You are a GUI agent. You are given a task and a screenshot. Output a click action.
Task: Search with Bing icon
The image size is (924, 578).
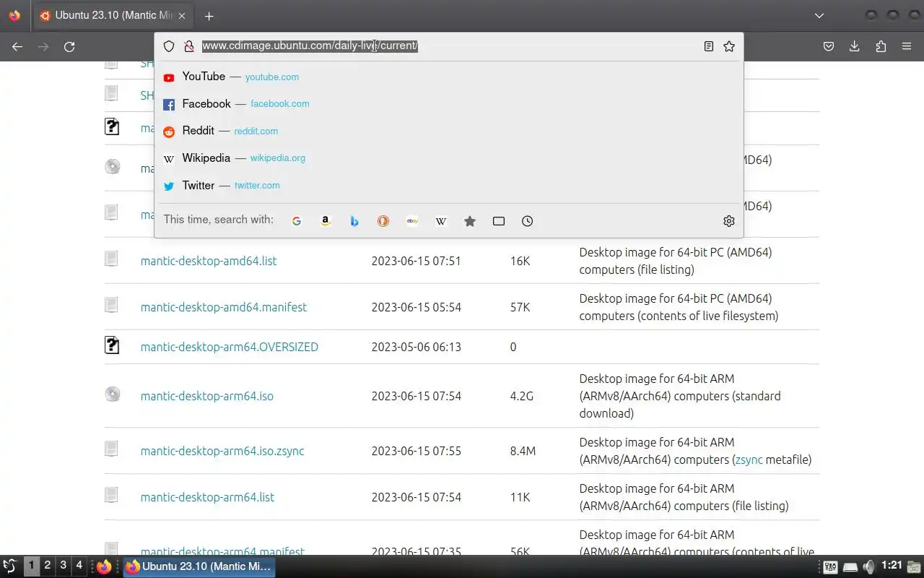tap(354, 221)
